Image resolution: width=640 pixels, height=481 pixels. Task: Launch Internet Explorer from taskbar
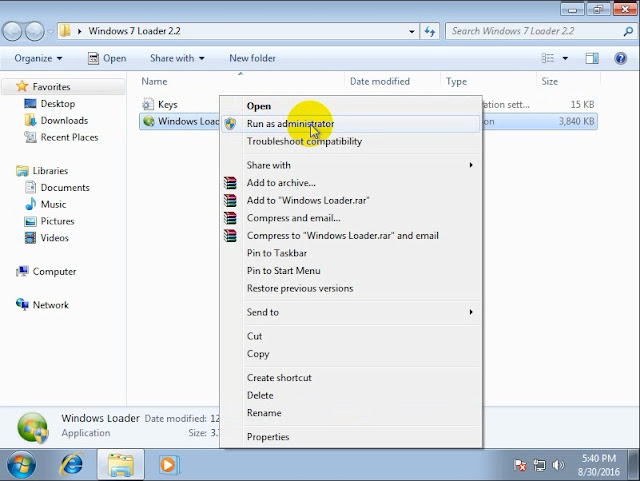tap(72, 465)
